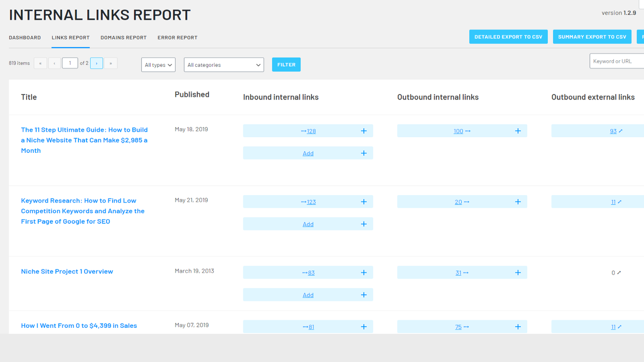Click the SUMMARY EXPORT TO CSV button

592,36
